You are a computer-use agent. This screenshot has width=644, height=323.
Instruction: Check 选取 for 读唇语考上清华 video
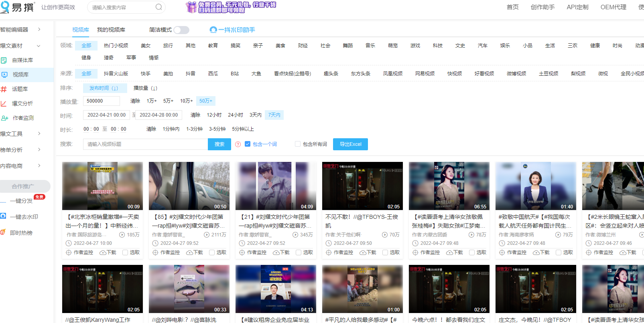(x=472, y=252)
